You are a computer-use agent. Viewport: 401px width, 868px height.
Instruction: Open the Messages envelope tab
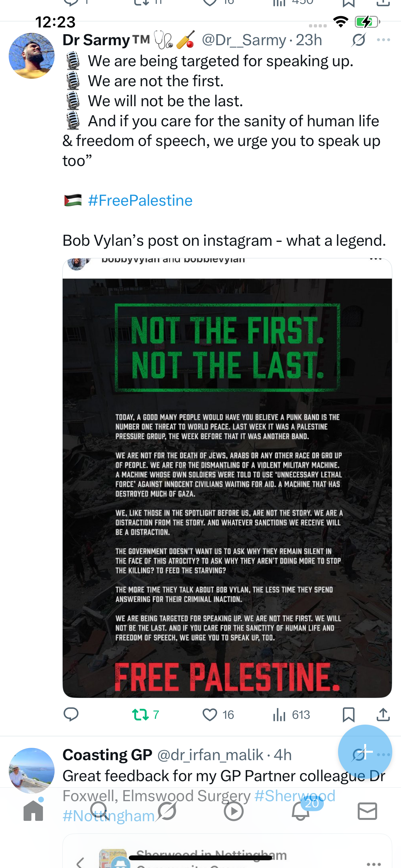(367, 811)
